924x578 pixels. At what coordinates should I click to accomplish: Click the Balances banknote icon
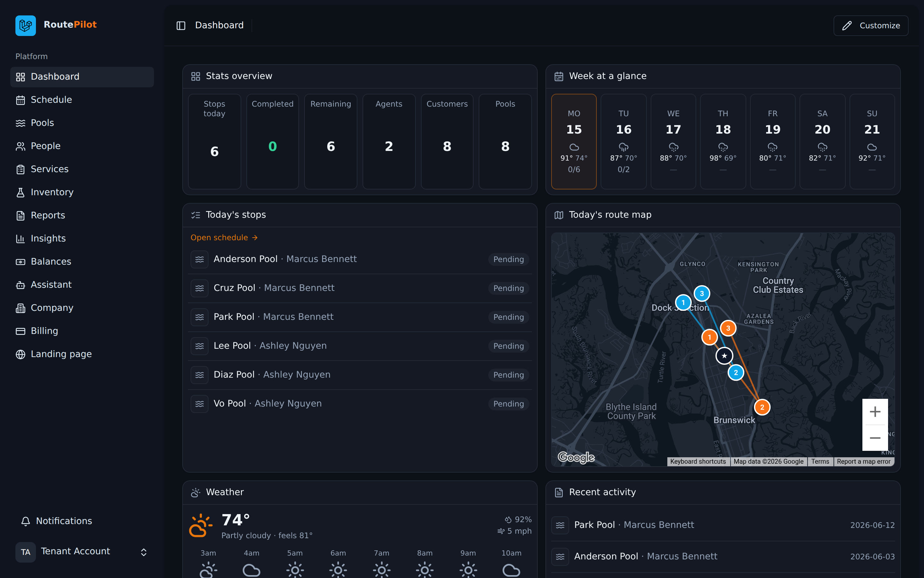21,262
